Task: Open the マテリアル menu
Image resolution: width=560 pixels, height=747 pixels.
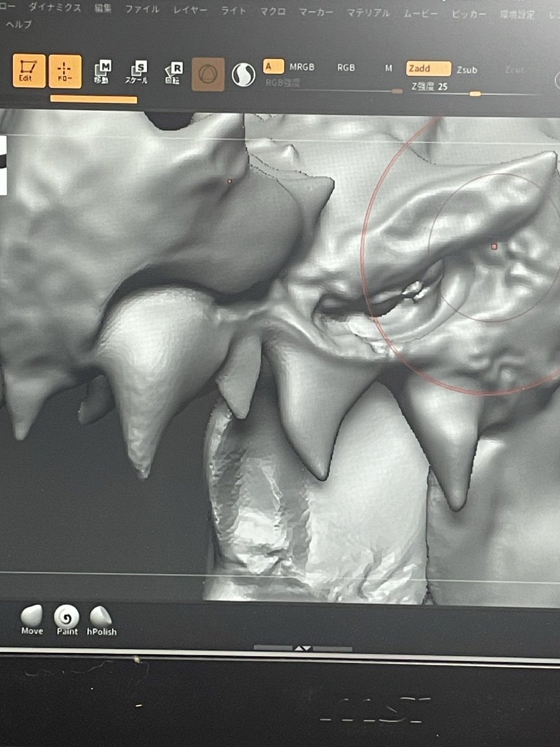Action: (x=368, y=12)
